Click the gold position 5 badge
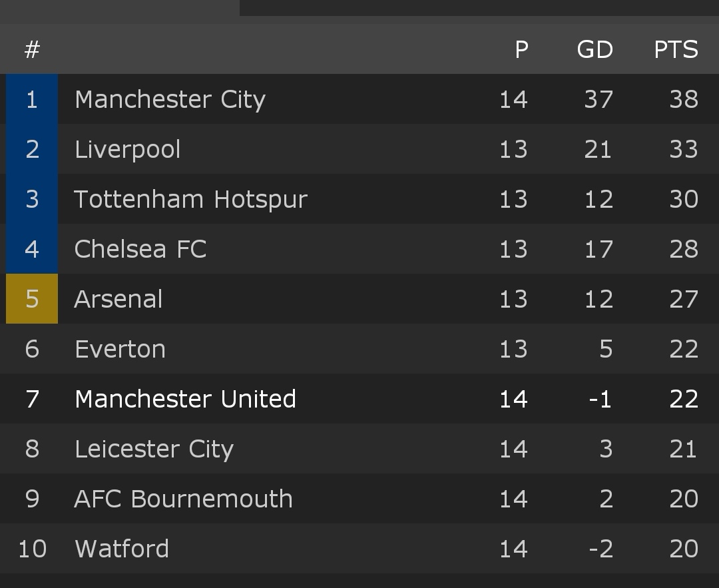The image size is (719, 588). click(x=32, y=299)
